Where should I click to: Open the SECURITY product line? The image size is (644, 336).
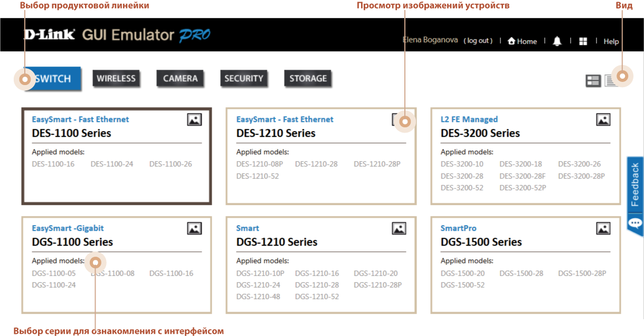(x=244, y=78)
